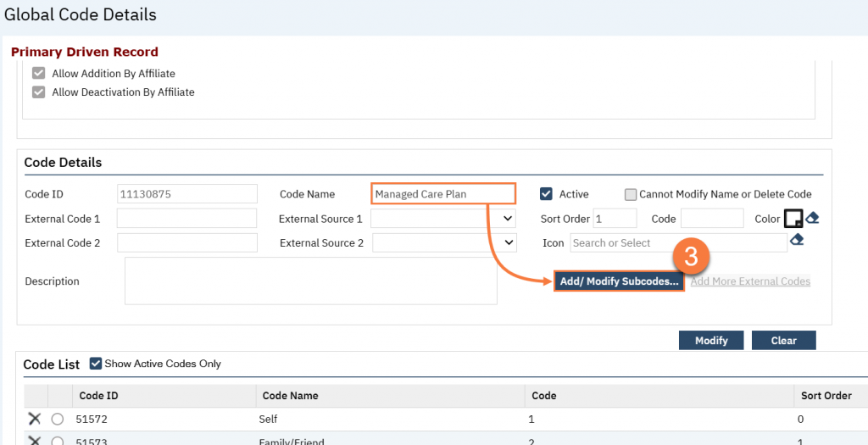Toggle Allow Addition By Affiliate checkbox
This screenshot has width=868, height=445.
pos(38,74)
